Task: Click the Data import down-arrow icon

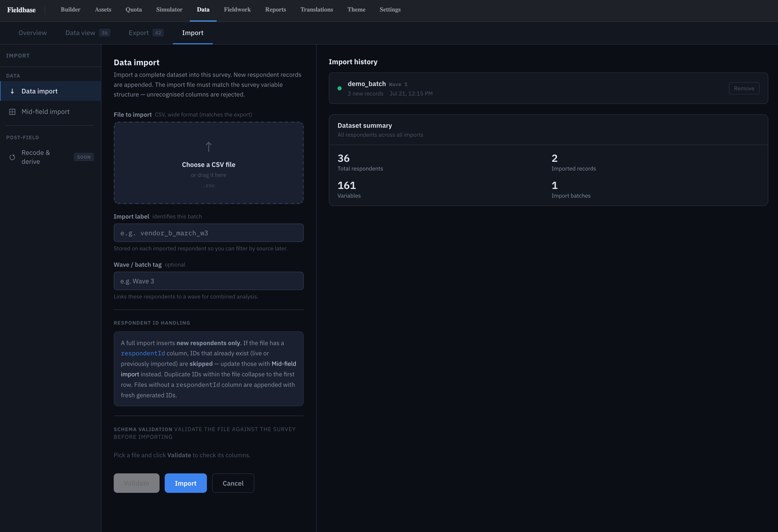Action: click(12, 91)
